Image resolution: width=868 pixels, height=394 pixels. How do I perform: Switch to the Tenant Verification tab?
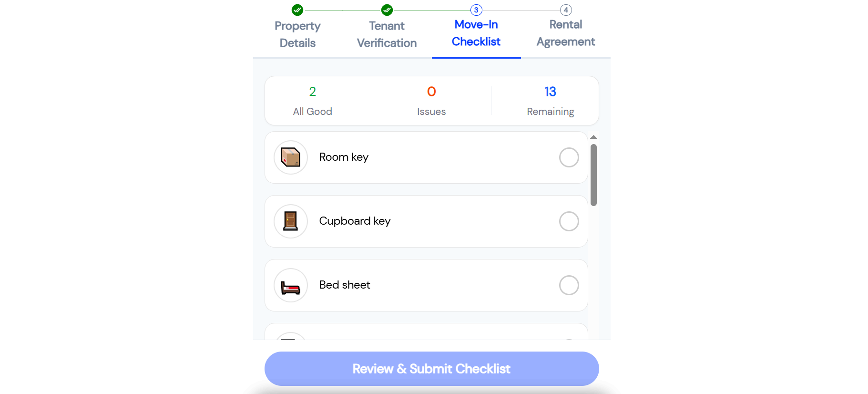coord(387,34)
